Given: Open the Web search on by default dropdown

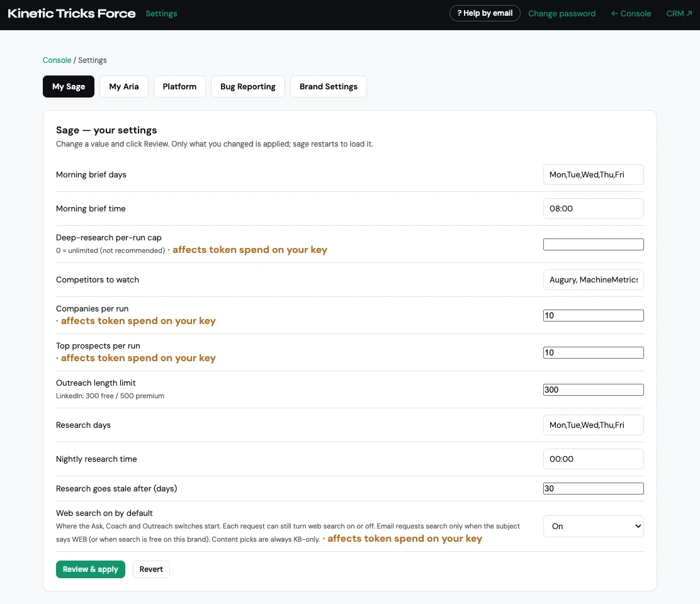Looking at the screenshot, I should coord(594,527).
